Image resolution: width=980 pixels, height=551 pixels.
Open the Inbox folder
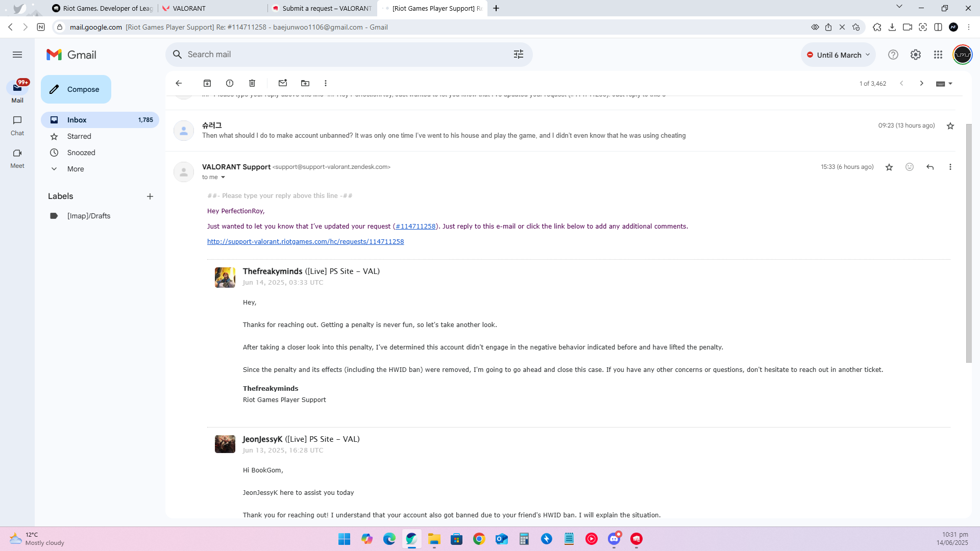pyautogui.click(x=77, y=120)
